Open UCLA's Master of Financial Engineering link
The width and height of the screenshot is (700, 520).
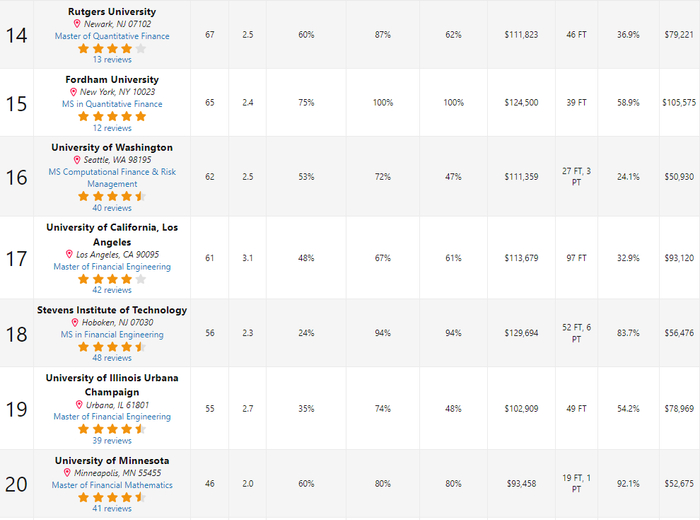112,267
